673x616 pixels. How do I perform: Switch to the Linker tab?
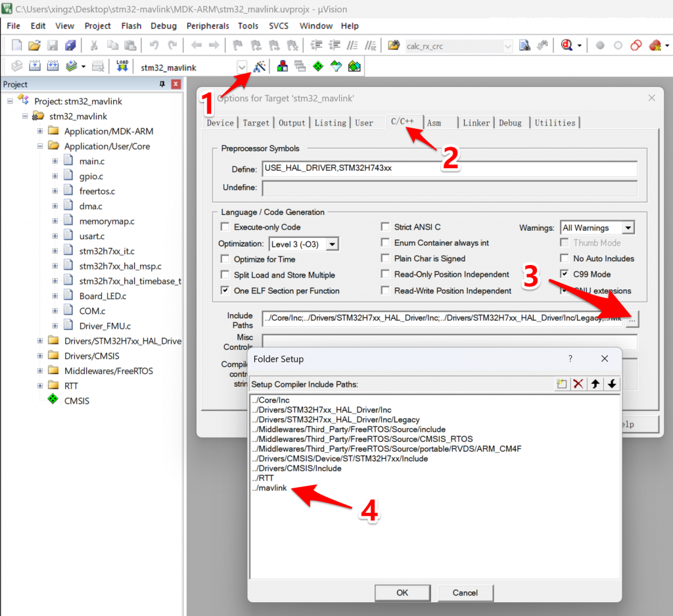coord(476,123)
